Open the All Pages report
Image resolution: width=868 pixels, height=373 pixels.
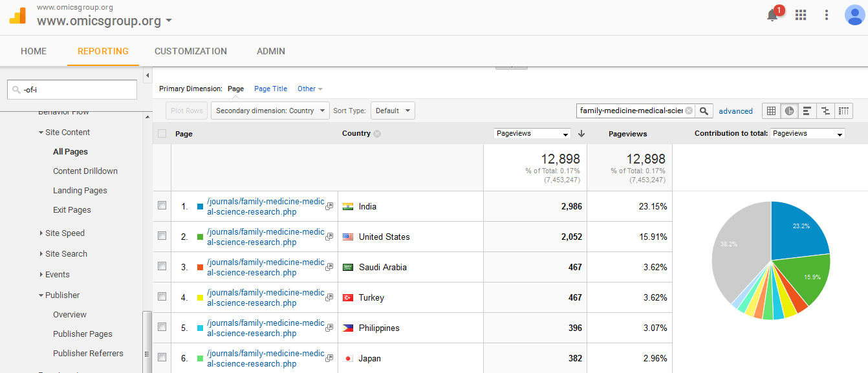(x=71, y=152)
